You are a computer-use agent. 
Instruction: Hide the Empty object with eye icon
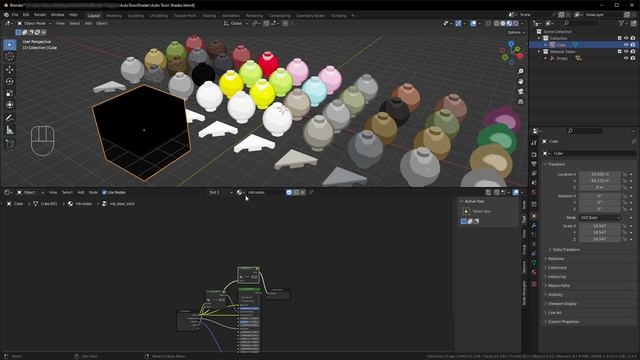click(626, 58)
